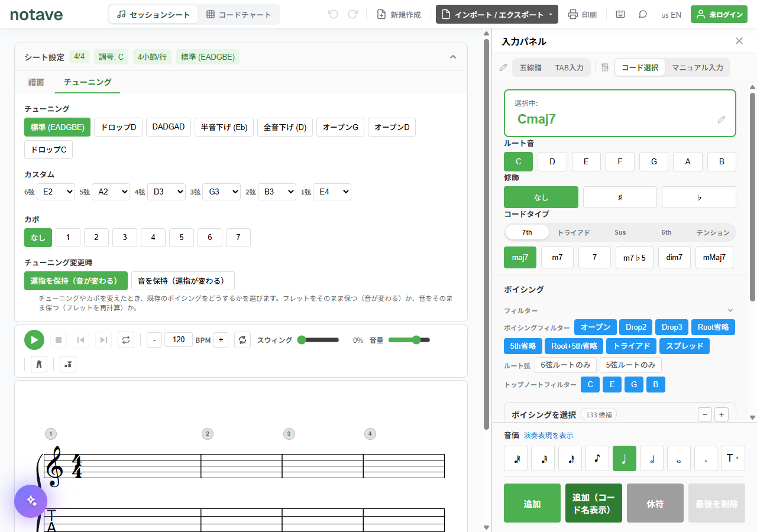757x532 pixels.
Task: Toggle the loop repeat icon
Action: click(x=125, y=340)
